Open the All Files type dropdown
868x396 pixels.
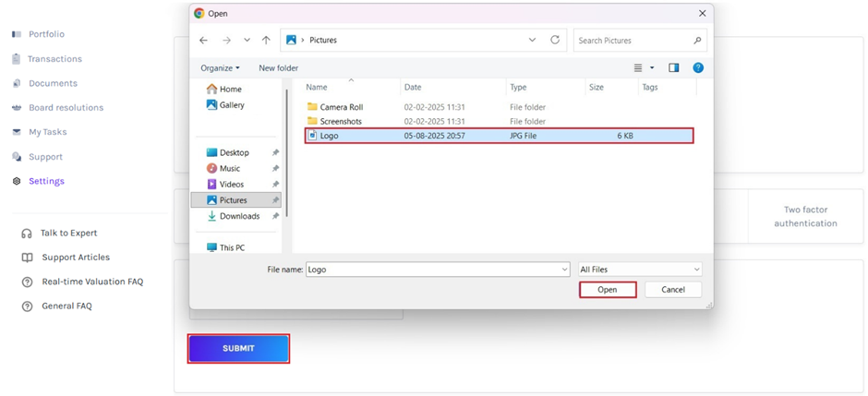point(639,270)
